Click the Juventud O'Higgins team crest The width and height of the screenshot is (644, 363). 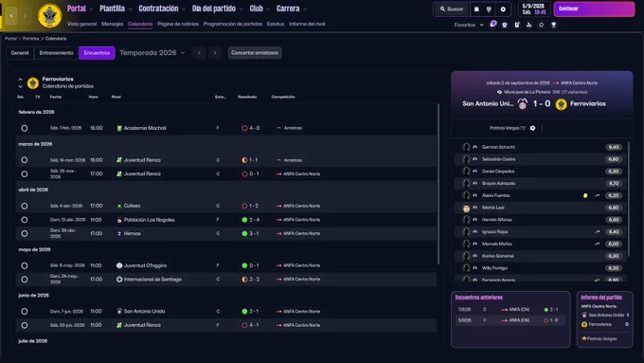pos(119,265)
